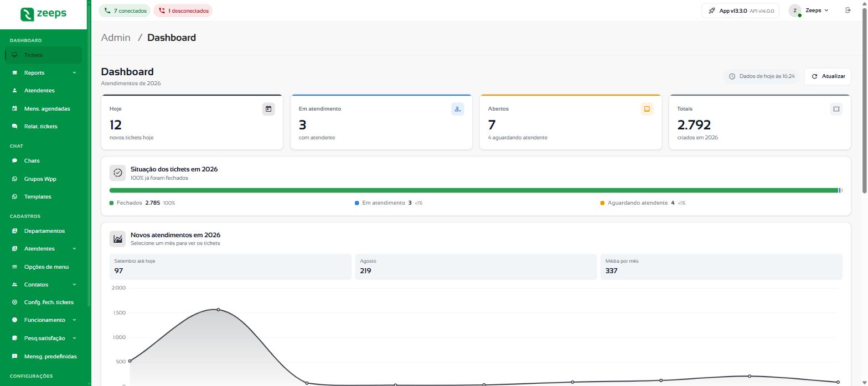Click the Funcionamento clock icon

click(14, 320)
